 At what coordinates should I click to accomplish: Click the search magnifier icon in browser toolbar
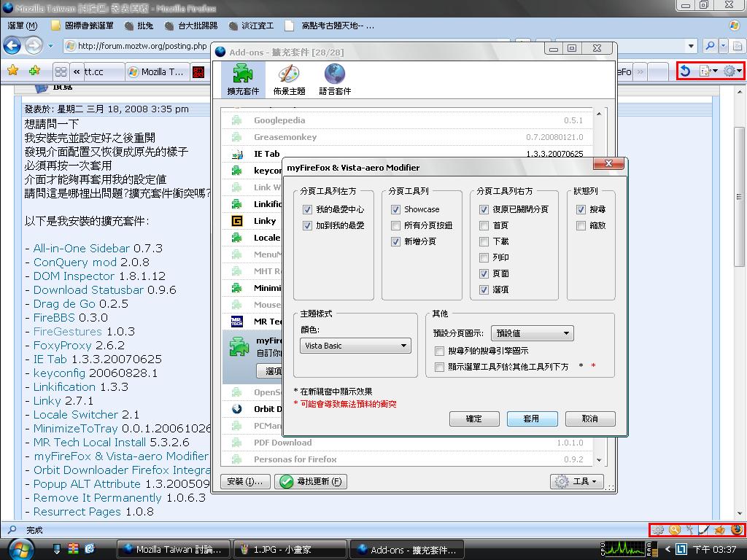click(710, 46)
